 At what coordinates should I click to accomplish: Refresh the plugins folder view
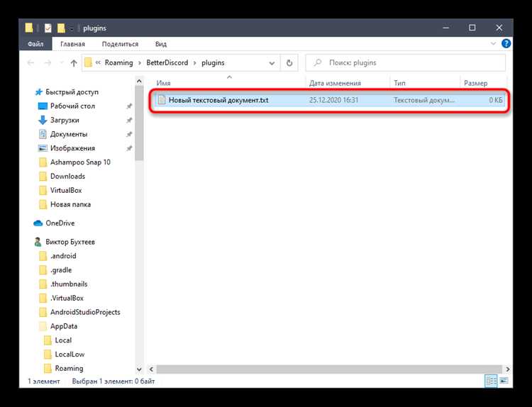tap(289, 63)
